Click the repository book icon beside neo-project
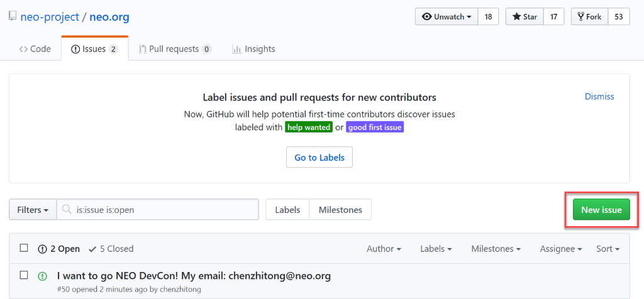The image size is (644, 299). [x=12, y=16]
